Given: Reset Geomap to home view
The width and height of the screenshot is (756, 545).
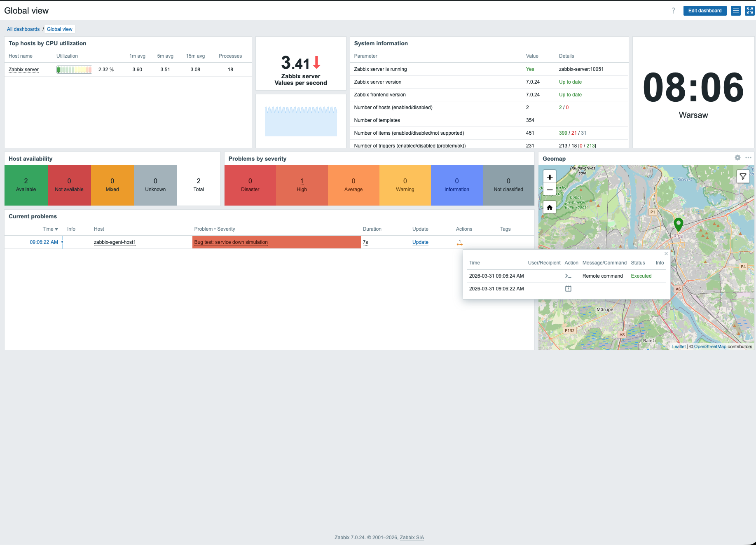Looking at the screenshot, I should tap(550, 207).
